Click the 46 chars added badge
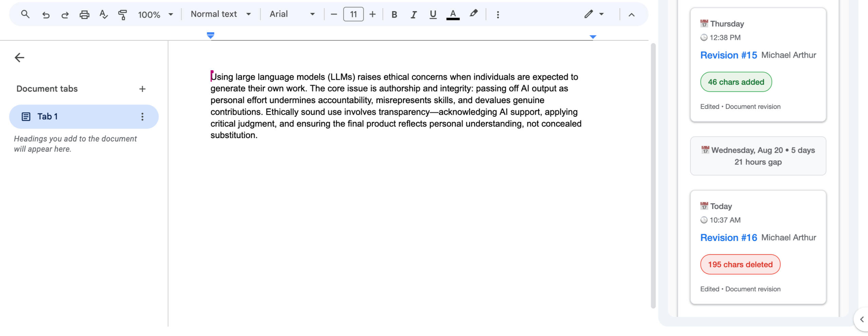This screenshot has height=336, width=868. pos(736,82)
